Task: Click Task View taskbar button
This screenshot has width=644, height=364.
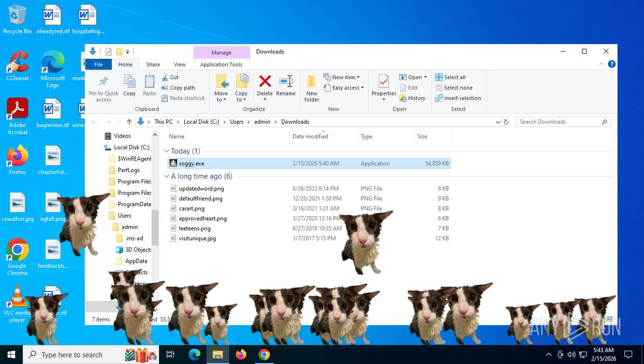Action: (170, 355)
